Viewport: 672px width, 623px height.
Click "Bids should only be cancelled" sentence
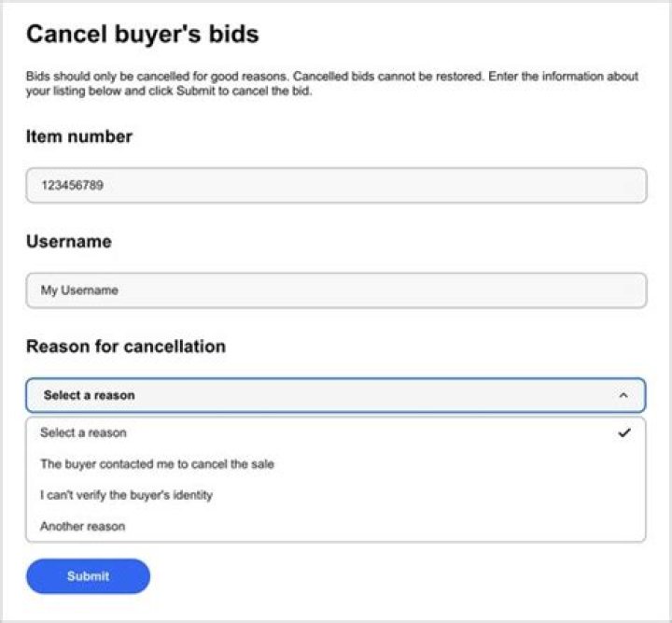point(103,77)
